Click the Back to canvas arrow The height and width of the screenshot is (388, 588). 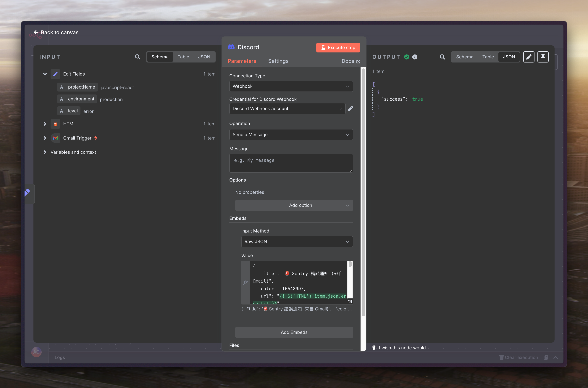[36, 32]
